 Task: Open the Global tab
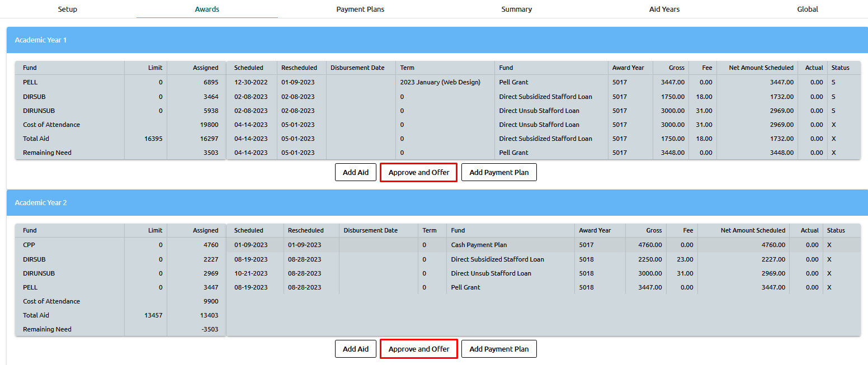(x=807, y=10)
